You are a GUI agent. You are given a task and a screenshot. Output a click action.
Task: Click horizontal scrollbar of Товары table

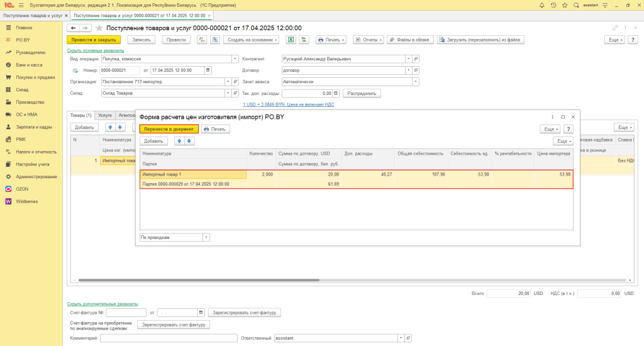pos(199,280)
